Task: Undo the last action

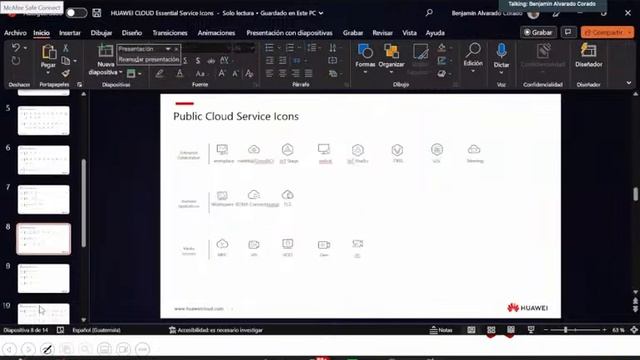Action: [16, 48]
